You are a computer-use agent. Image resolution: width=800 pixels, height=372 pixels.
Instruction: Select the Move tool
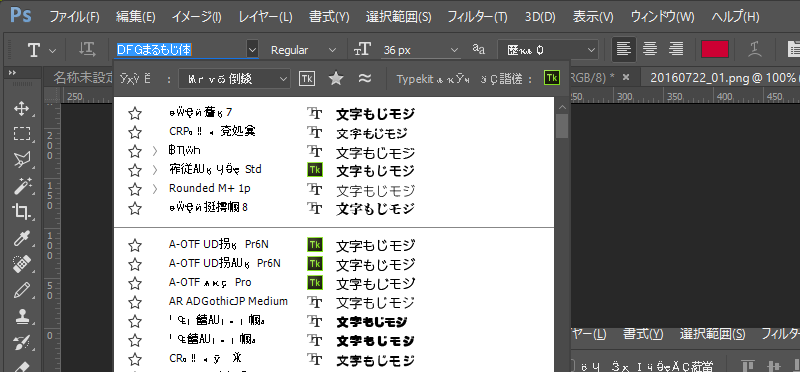[21, 108]
